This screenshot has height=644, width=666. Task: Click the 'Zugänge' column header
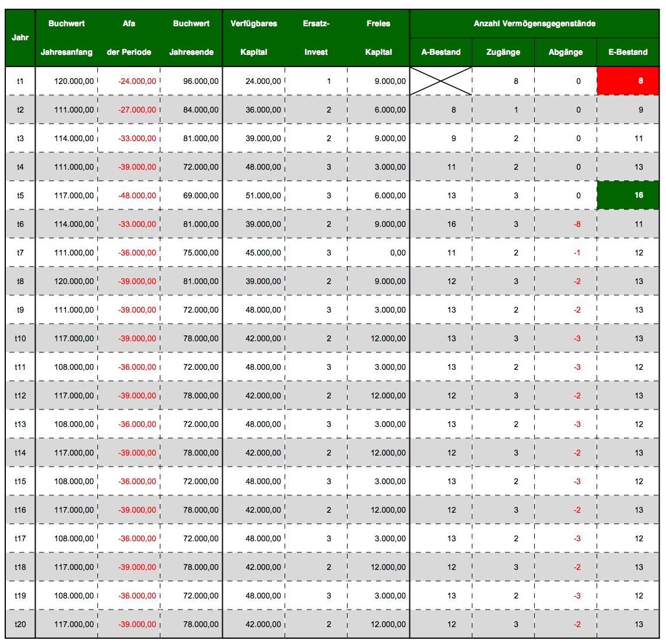click(503, 52)
